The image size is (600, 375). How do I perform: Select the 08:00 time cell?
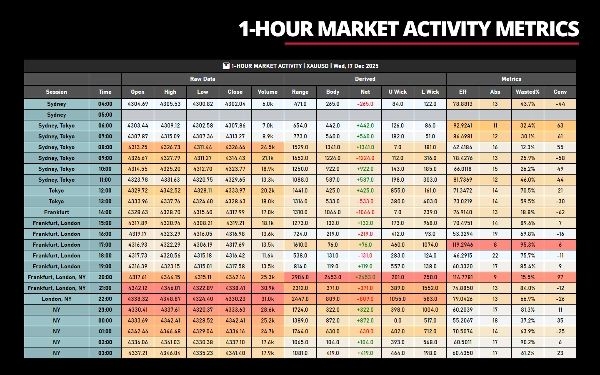point(105,147)
